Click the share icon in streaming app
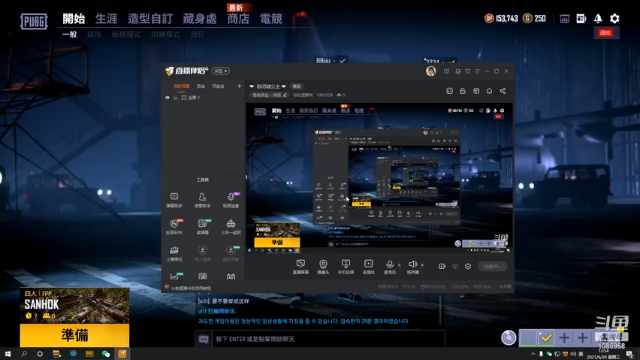Viewport: 640px width, 360px height. 502,91
